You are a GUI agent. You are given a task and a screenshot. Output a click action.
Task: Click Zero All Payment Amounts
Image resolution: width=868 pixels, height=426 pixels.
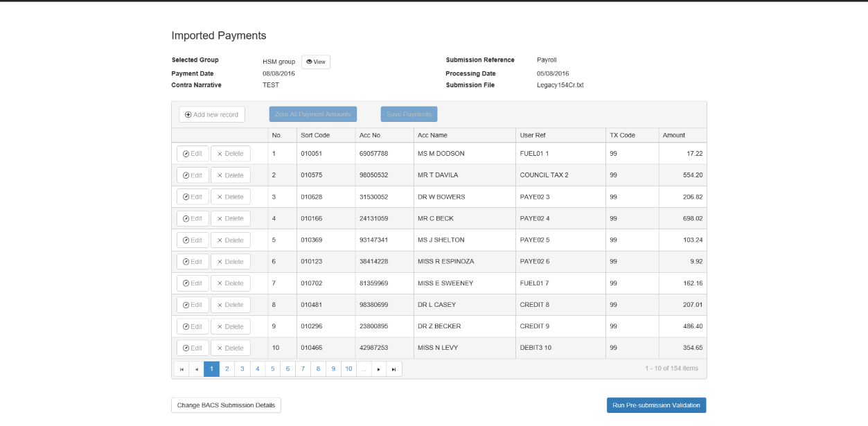coord(312,114)
